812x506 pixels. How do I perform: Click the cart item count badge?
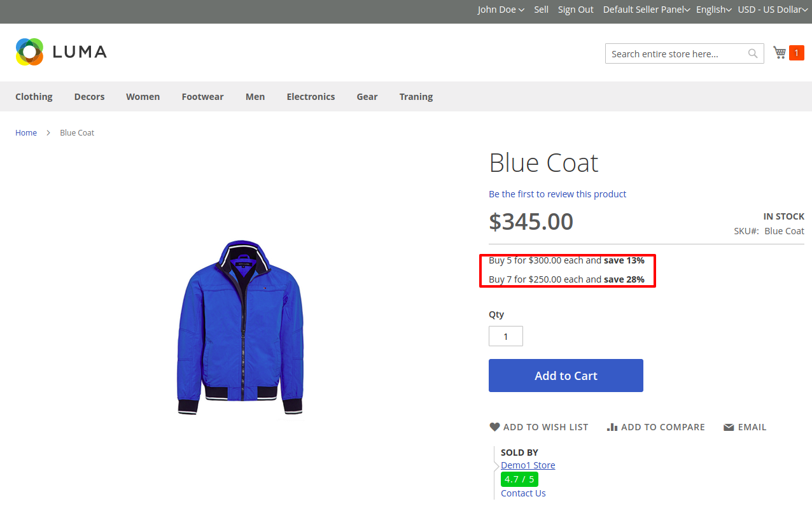click(796, 53)
